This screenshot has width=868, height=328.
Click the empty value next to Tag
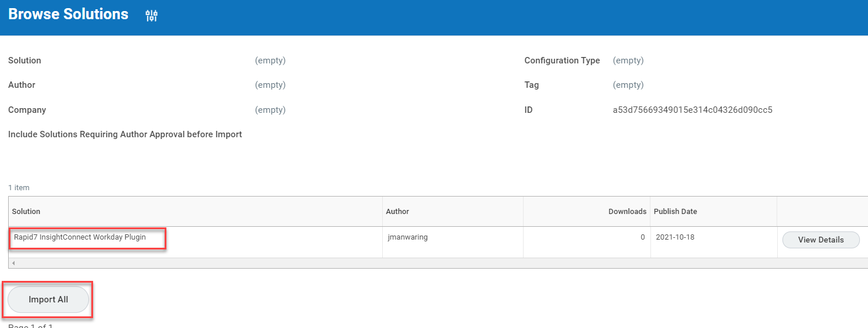(628, 85)
